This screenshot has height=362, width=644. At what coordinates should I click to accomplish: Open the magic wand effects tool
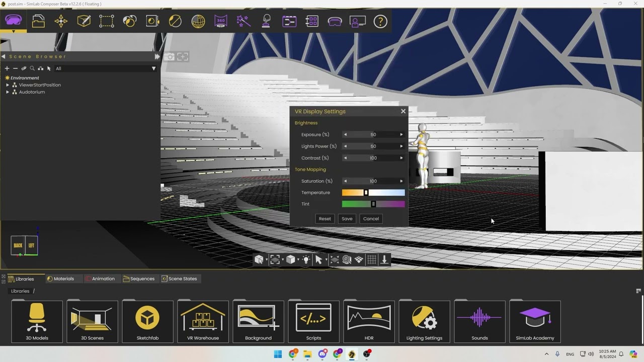click(x=244, y=21)
